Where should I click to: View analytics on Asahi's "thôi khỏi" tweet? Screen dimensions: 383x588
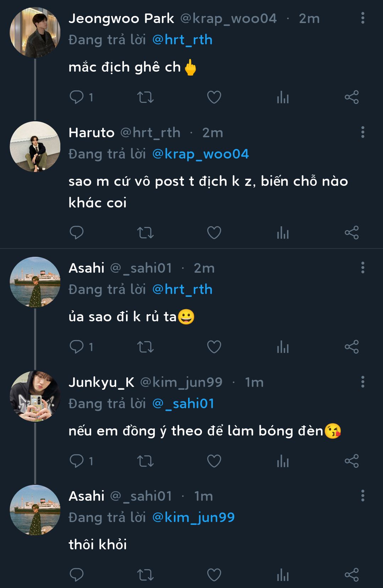pos(283,575)
